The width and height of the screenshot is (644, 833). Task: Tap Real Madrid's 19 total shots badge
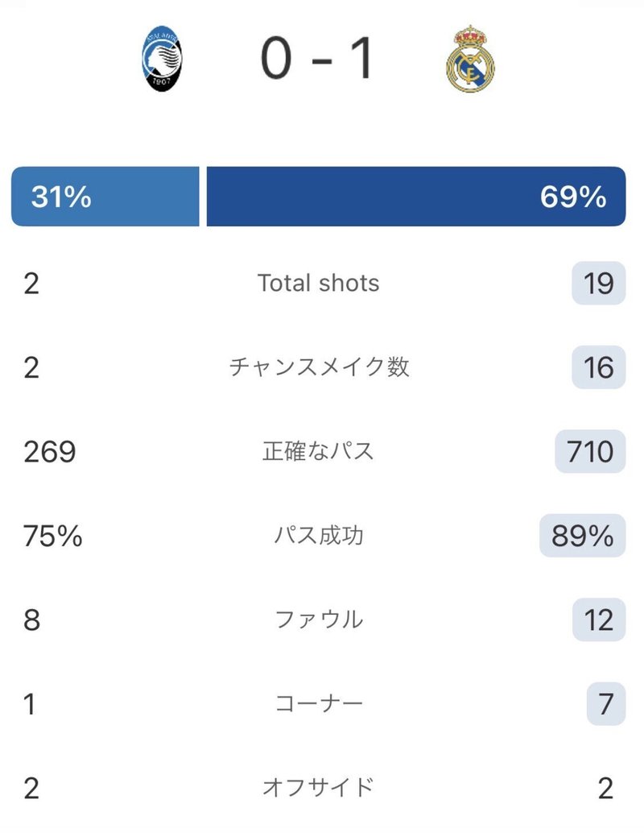[x=599, y=283]
